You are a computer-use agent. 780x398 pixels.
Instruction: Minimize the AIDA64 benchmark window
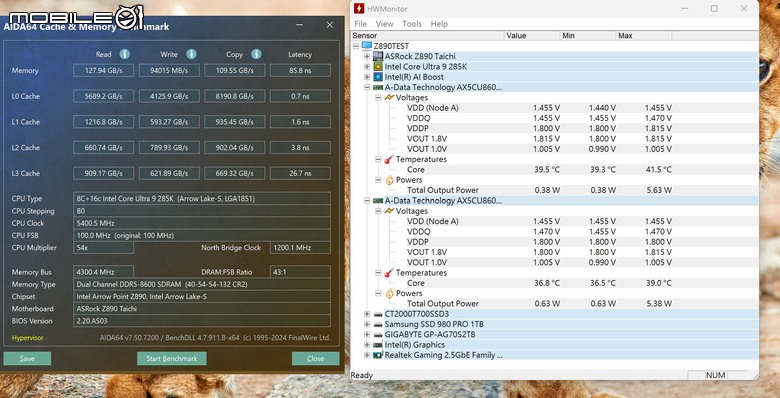[299, 24]
